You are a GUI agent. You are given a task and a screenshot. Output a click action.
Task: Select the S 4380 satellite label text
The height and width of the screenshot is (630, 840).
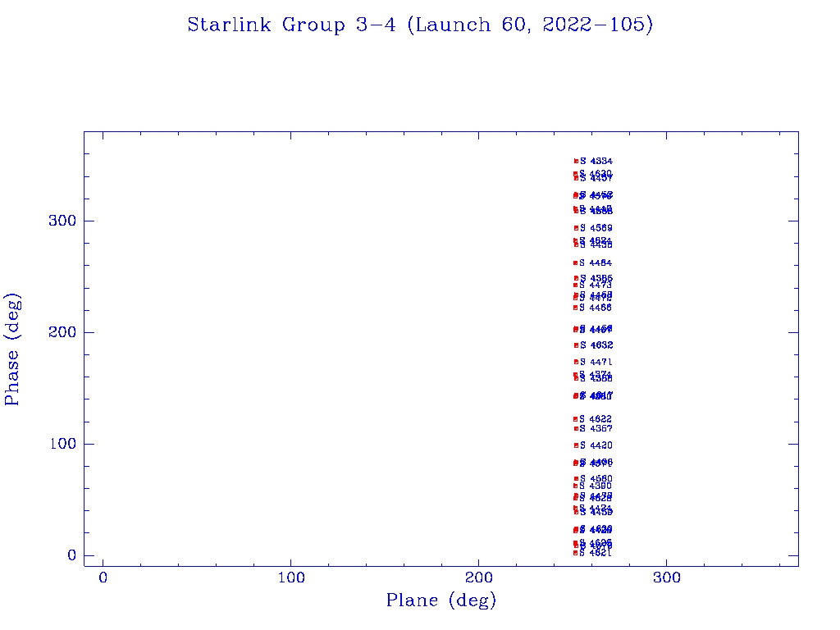[x=596, y=486]
